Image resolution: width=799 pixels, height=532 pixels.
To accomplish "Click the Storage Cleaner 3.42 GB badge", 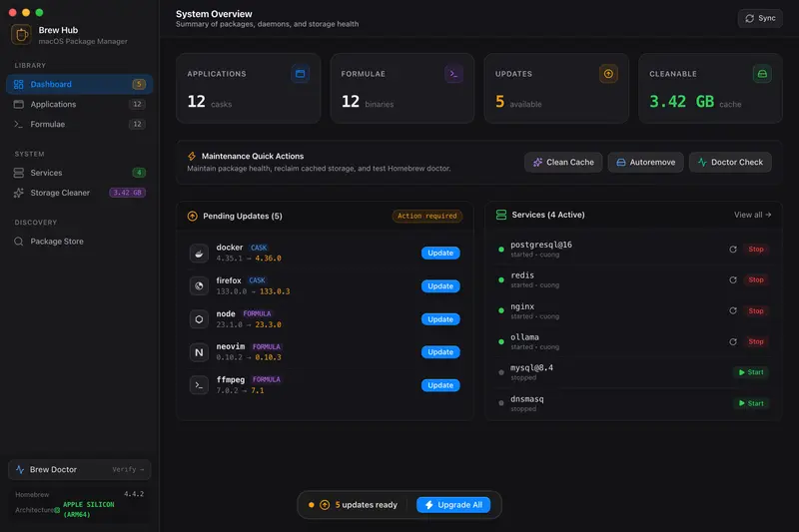I will point(128,193).
